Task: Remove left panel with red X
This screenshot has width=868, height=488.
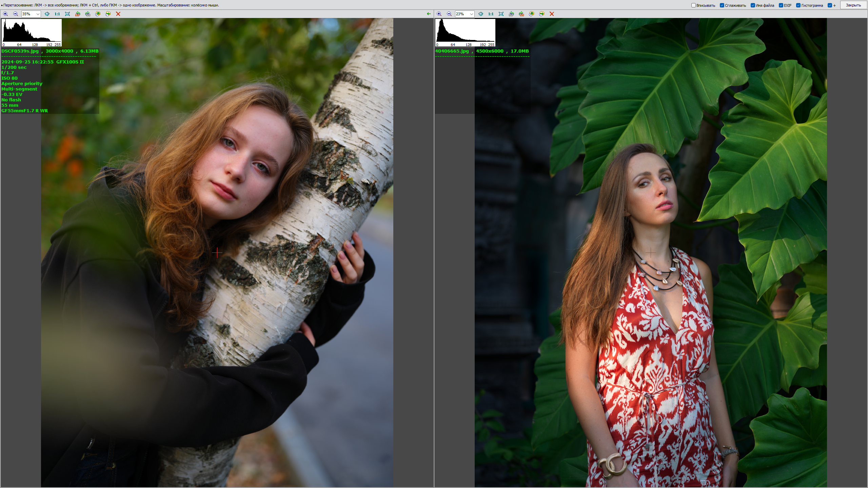Action: (x=118, y=14)
